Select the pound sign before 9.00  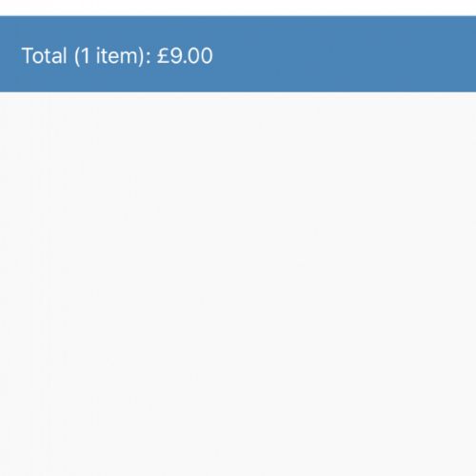coord(163,56)
